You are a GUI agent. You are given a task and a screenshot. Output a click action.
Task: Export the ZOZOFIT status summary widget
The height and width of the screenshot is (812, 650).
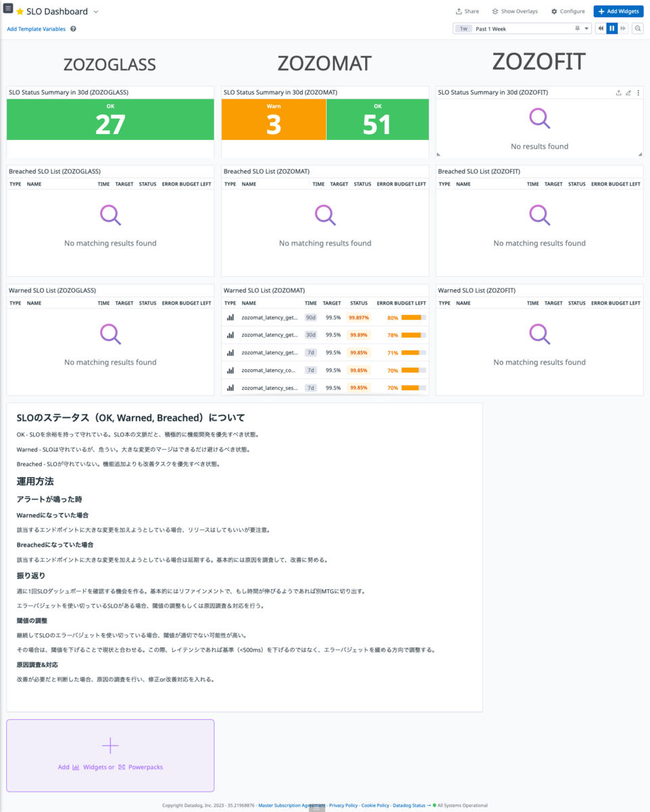tap(618, 93)
